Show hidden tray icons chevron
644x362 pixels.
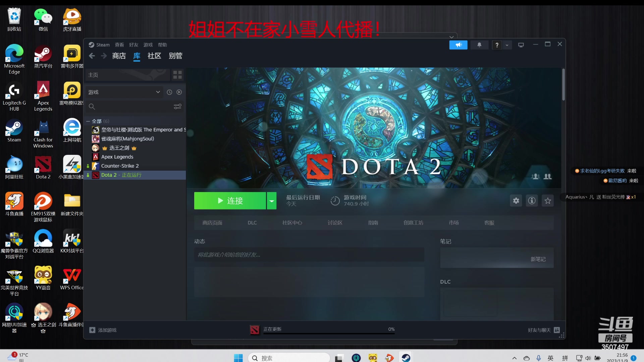click(x=515, y=358)
